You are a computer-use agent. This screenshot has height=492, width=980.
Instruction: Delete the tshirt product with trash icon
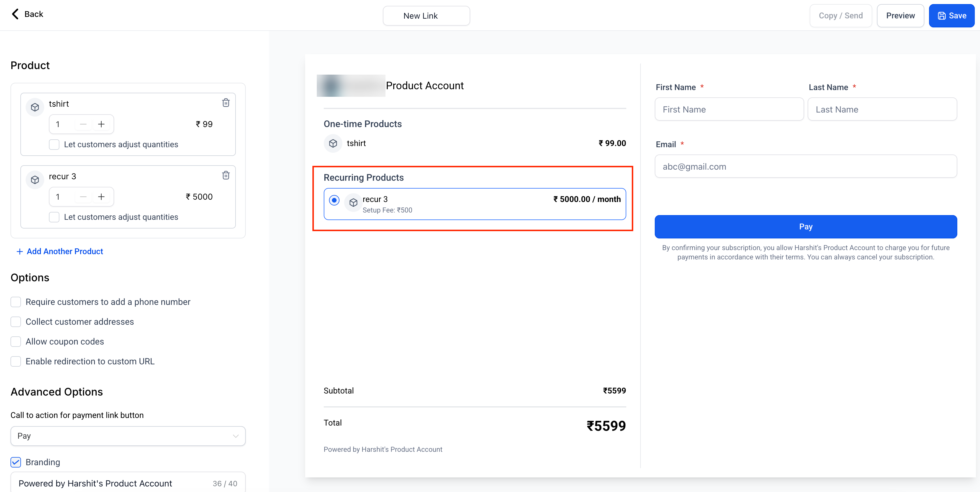226,103
